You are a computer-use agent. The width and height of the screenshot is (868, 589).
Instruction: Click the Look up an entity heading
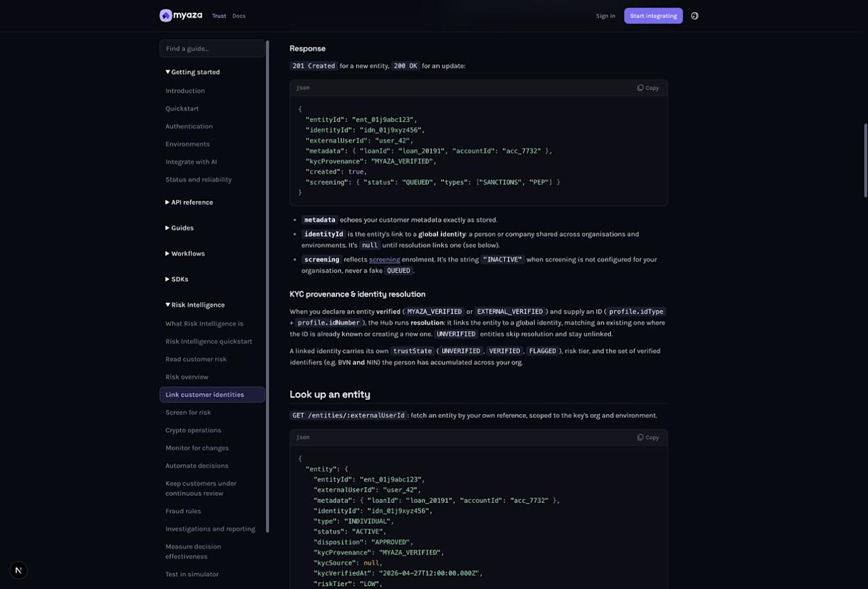coord(330,394)
